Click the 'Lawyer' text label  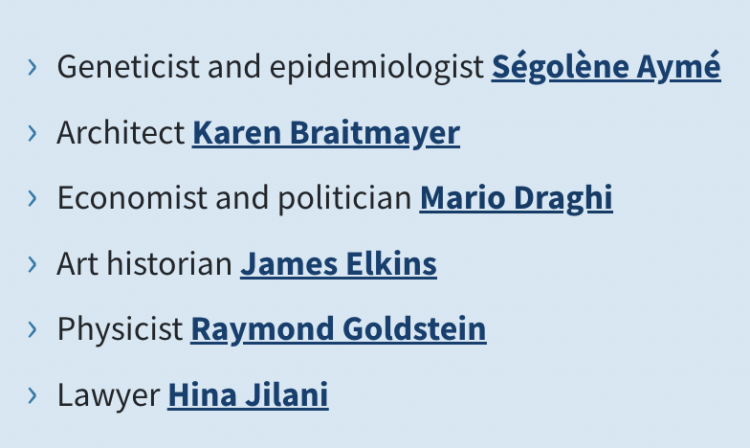point(108,395)
